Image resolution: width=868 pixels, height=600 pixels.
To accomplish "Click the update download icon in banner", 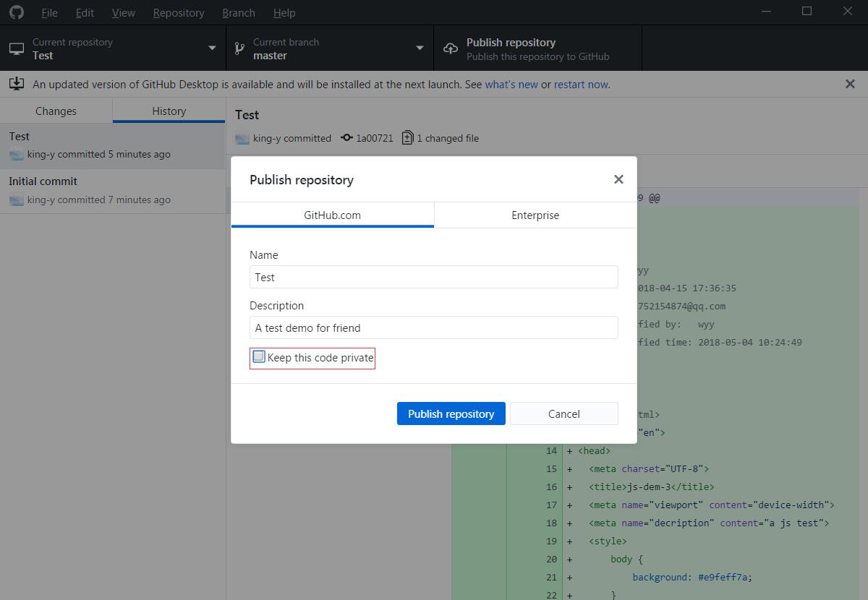I will (x=17, y=84).
